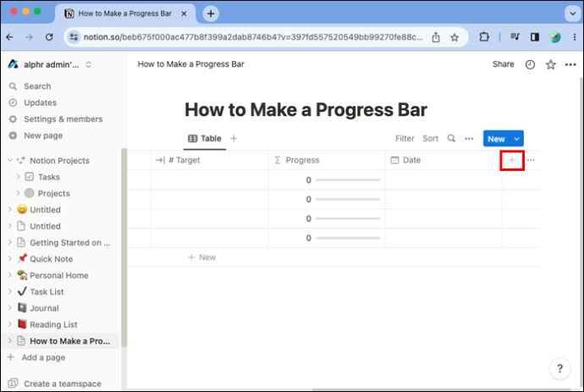The height and width of the screenshot is (392, 584).
Task: Open Chrome media control icon
Action: pyautogui.click(x=515, y=37)
